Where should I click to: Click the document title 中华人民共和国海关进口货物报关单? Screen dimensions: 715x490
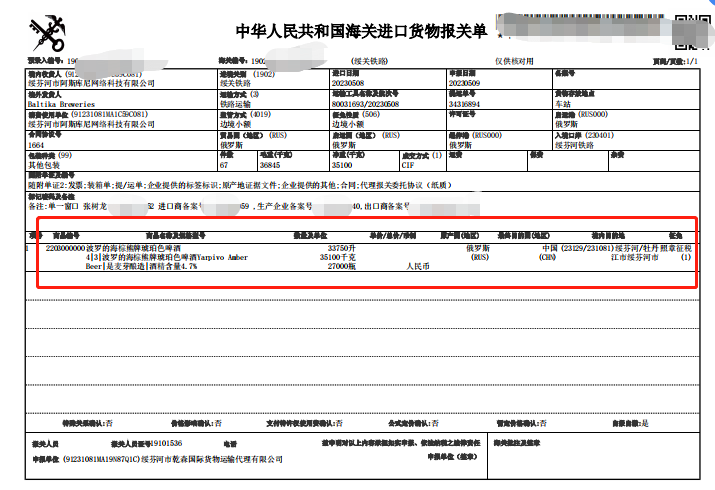362,31
